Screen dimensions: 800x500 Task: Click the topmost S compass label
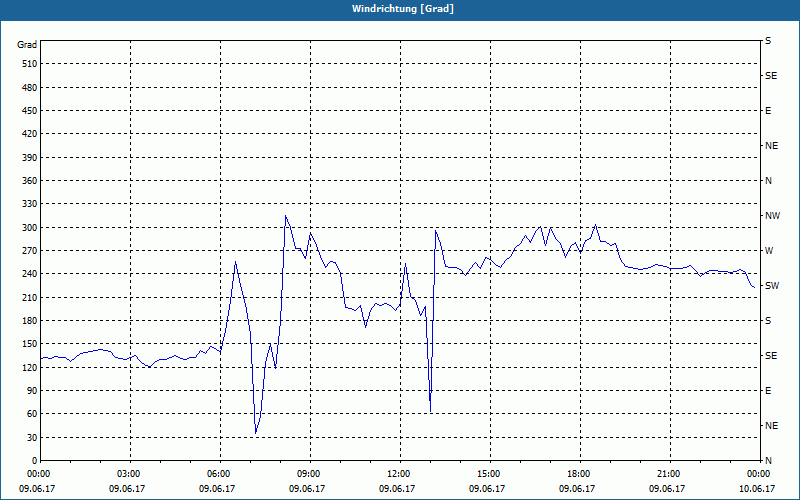768,41
